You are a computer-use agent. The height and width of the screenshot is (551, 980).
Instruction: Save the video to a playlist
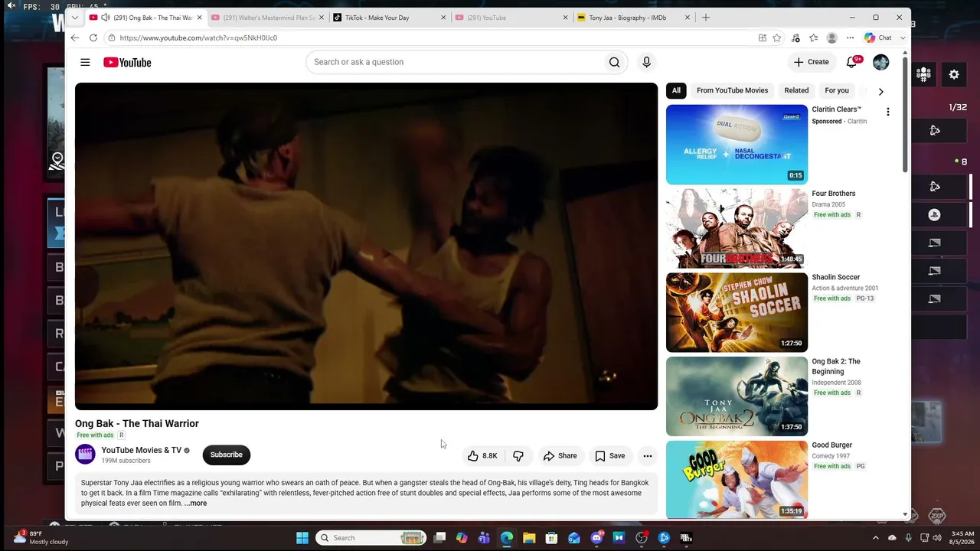coord(609,456)
